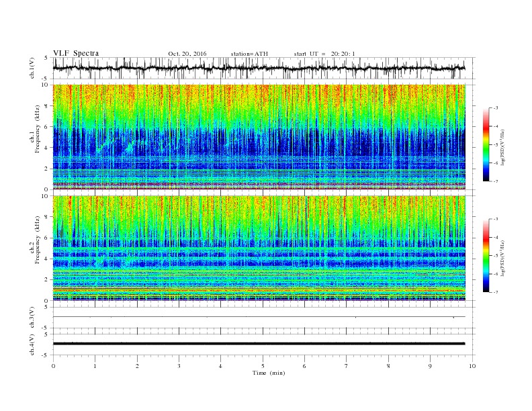The width and height of the screenshot is (532, 411).
Task: Click the "ch.1(V)" waveform axis label
Action: click(32, 68)
